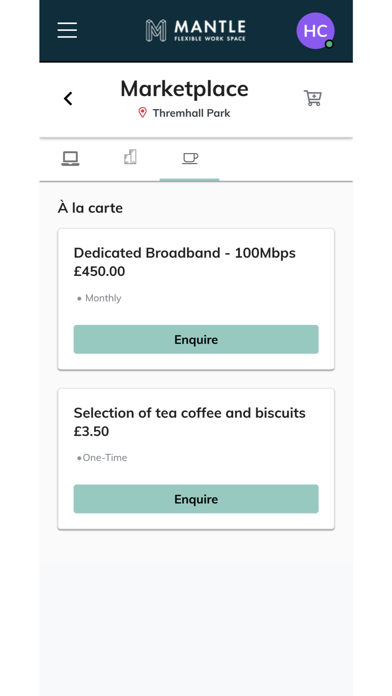392x696 pixels.
Task: Click the £450.00 price text
Action: tap(99, 271)
